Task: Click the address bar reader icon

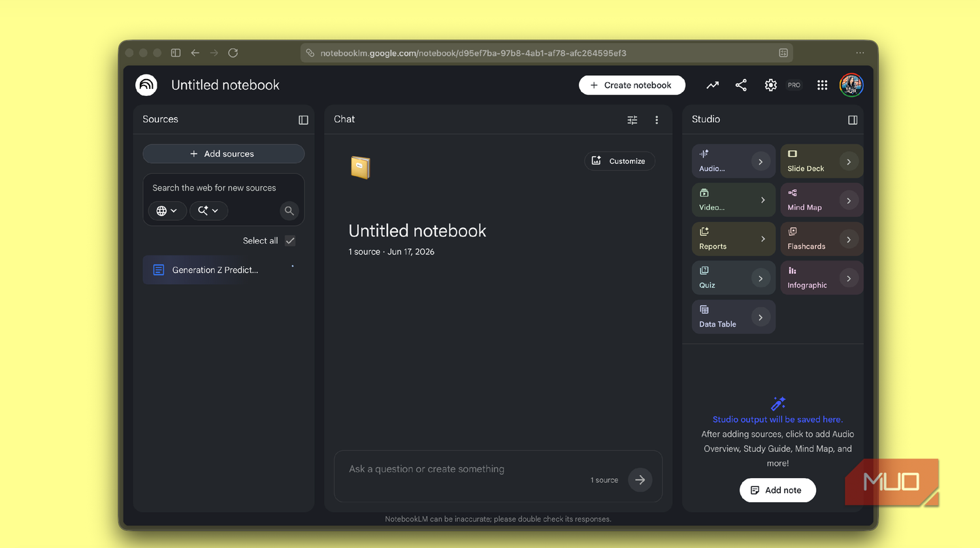Action: point(783,53)
